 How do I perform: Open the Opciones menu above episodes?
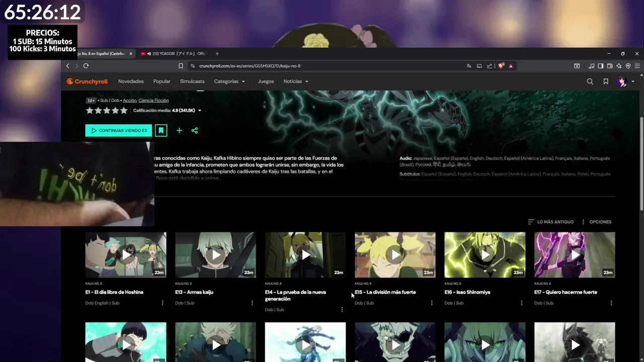click(596, 222)
